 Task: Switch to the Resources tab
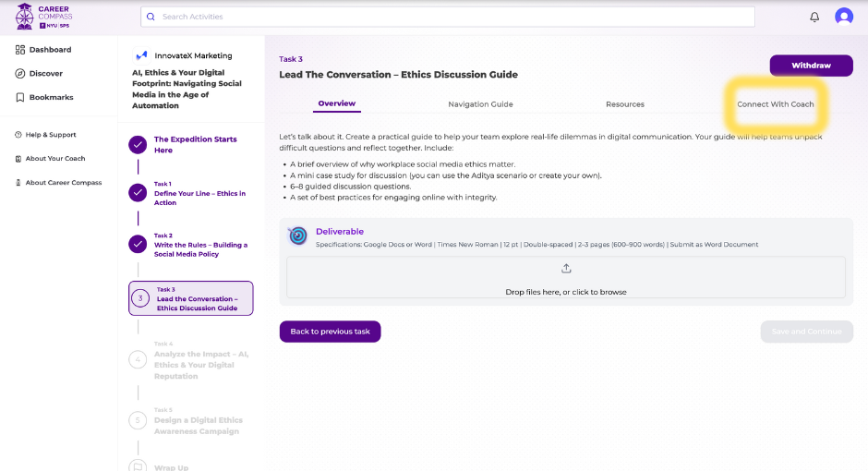pyautogui.click(x=625, y=104)
